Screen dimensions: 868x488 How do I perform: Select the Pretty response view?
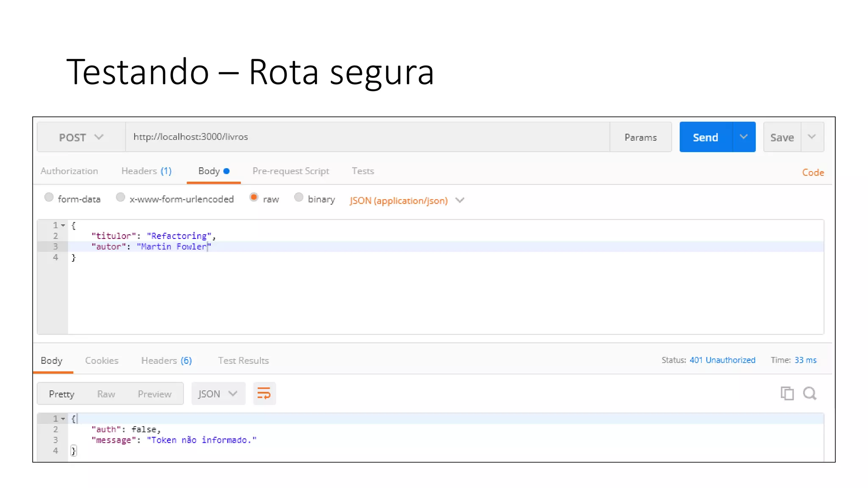tap(61, 394)
